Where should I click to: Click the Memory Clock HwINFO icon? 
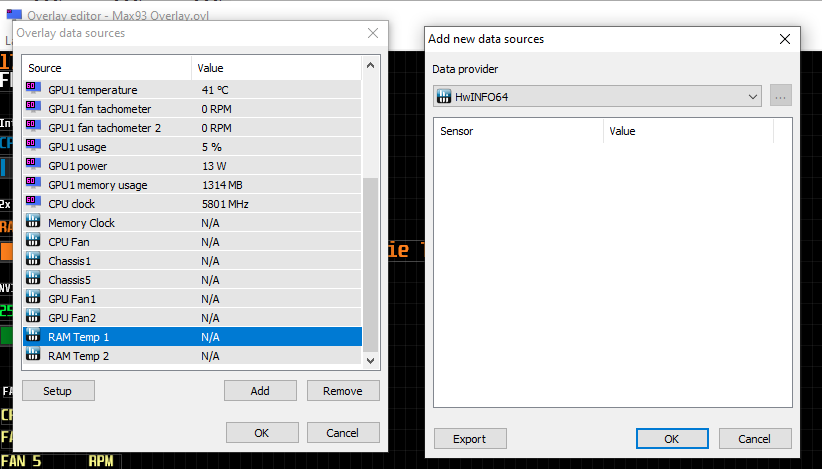coord(33,221)
